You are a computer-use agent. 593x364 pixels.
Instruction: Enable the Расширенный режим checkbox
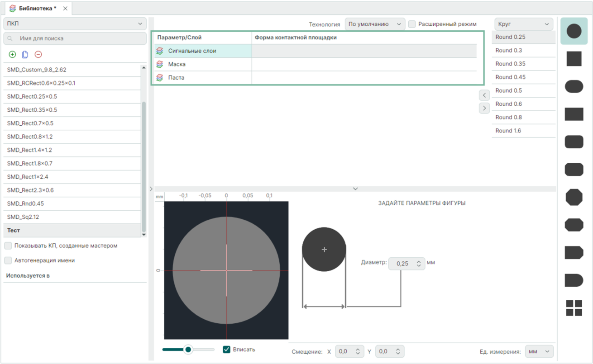(412, 24)
